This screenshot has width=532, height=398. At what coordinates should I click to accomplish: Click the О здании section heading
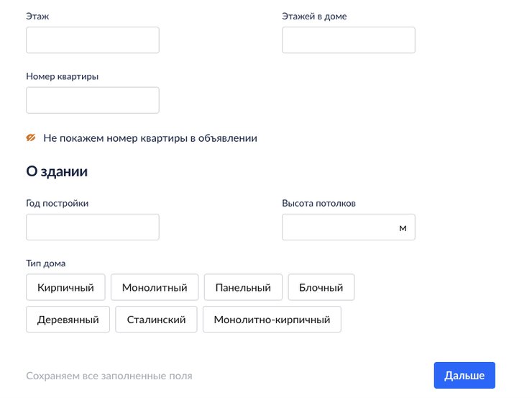(x=57, y=171)
